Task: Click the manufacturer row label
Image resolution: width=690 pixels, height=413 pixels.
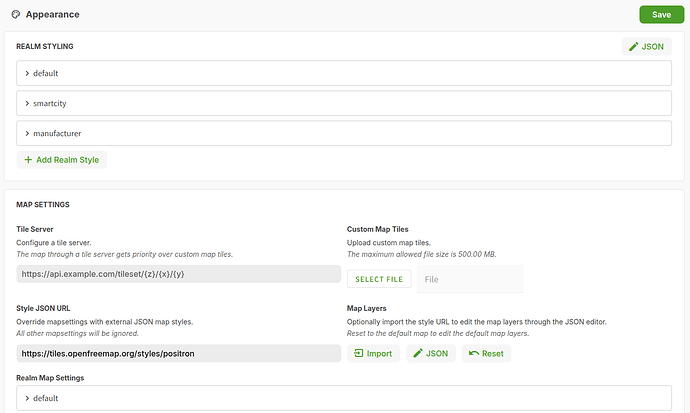Action: click(57, 133)
